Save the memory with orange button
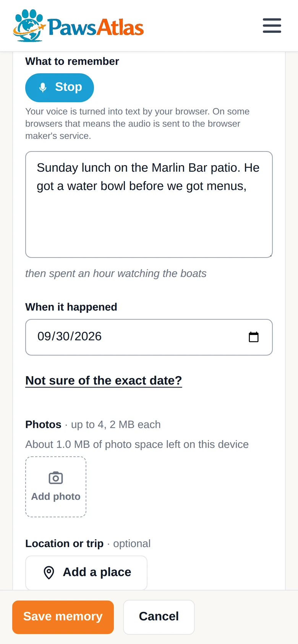This screenshot has width=298, height=644. pos(63,617)
